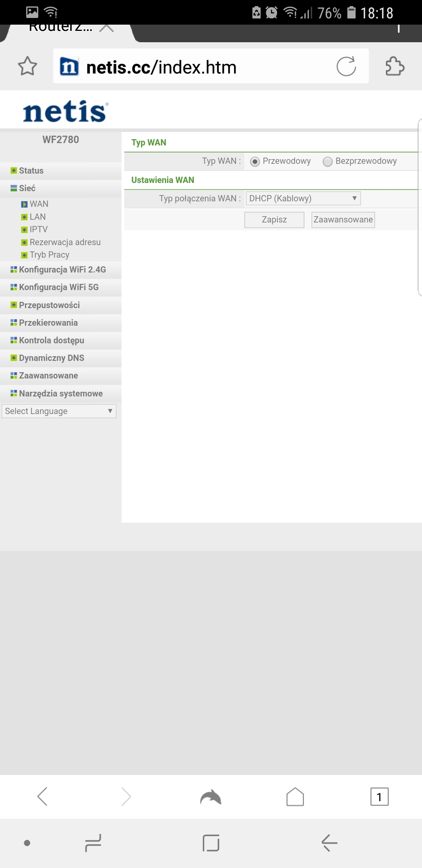Select the Bezprzewodowy radio button
Image resolution: width=422 pixels, height=868 pixels.
coord(327,161)
